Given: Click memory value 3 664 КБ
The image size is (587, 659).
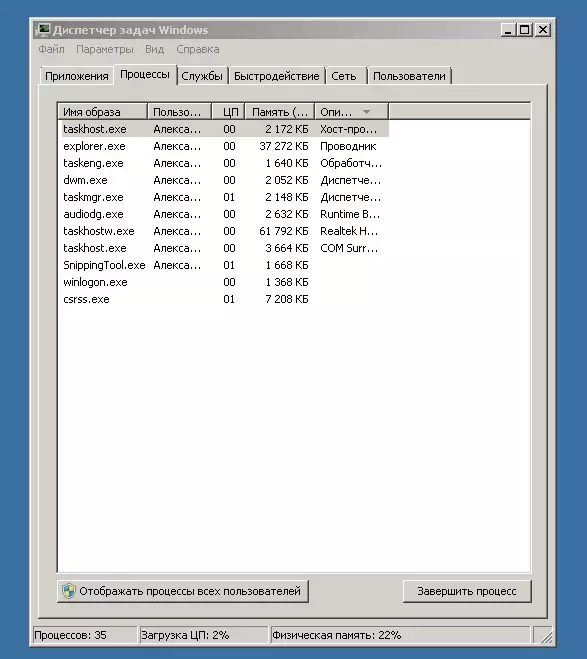Looking at the screenshot, I should click(287, 248).
